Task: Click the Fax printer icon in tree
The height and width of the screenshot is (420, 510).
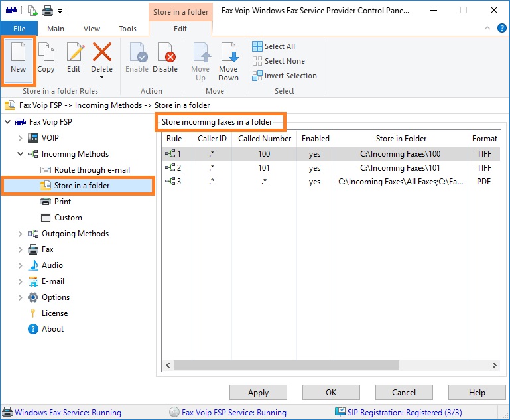Action: click(33, 249)
